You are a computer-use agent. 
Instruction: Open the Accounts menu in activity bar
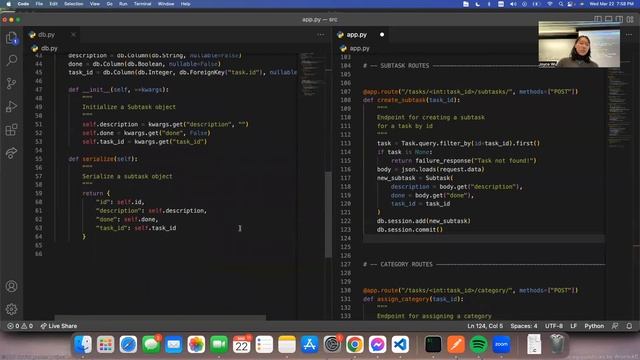click(x=11, y=286)
